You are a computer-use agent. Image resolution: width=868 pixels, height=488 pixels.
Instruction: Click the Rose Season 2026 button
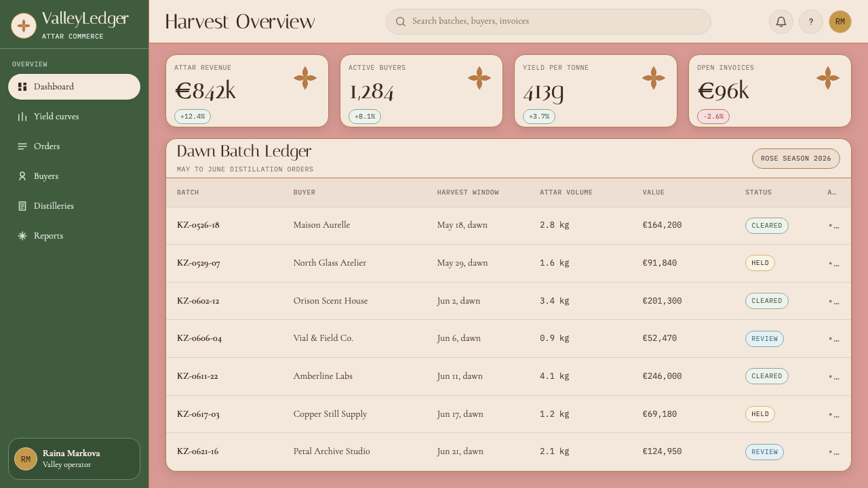coord(796,159)
